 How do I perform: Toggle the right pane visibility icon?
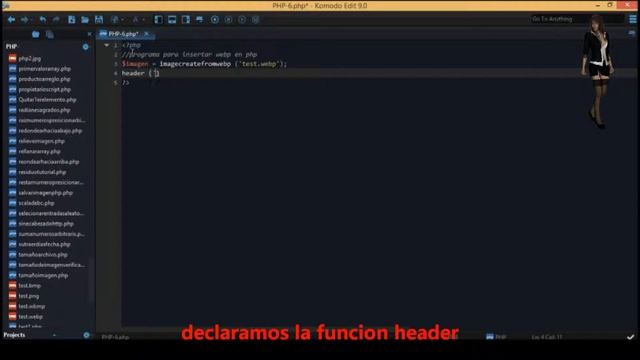tap(186, 19)
